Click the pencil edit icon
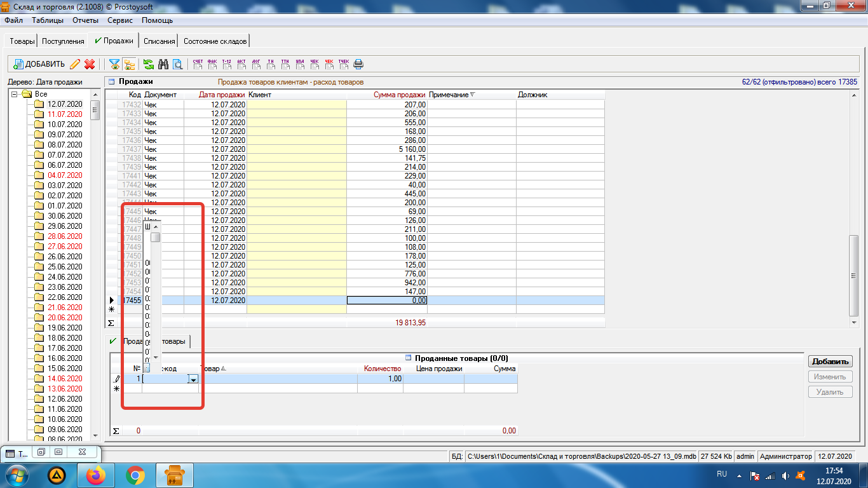 75,64
